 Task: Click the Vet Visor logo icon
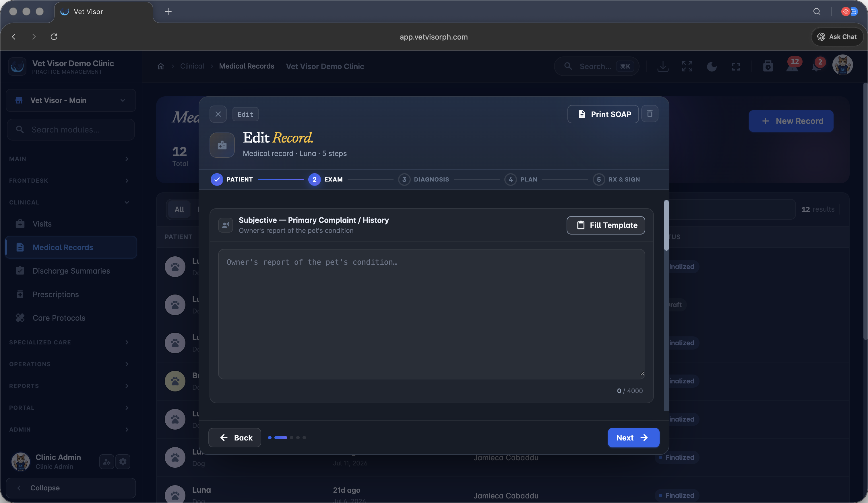17,67
